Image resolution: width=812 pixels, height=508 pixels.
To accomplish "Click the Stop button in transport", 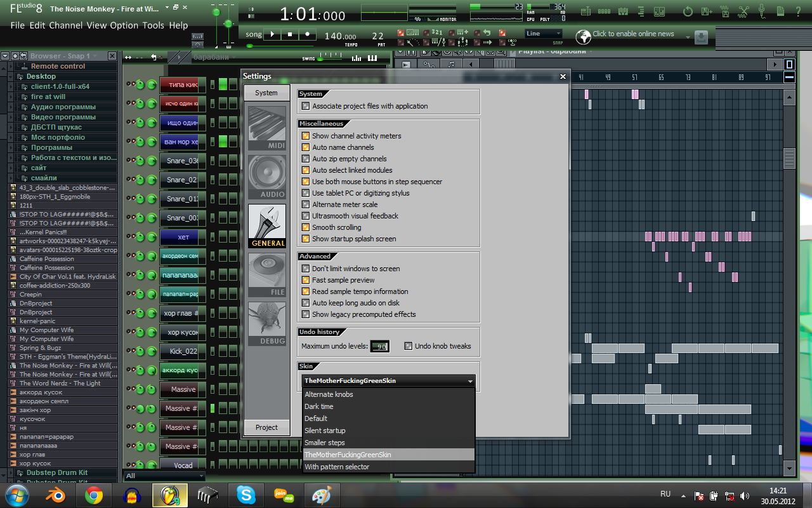I will [289, 34].
